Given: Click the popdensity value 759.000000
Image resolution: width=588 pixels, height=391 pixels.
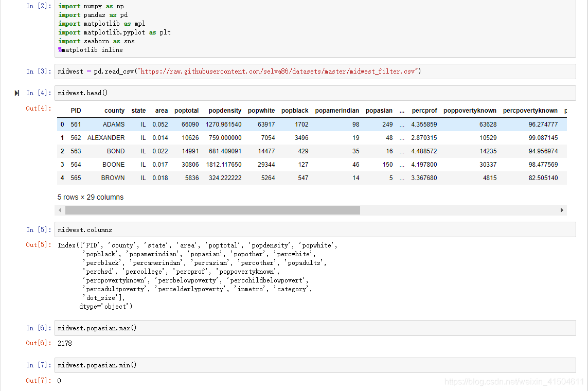Looking at the screenshot, I should click(x=225, y=138).
